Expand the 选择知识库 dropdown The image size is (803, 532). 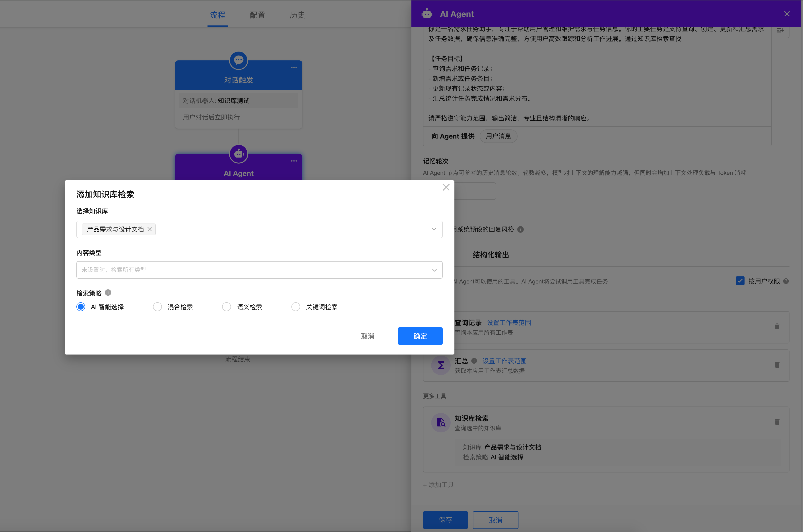(x=434, y=229)
